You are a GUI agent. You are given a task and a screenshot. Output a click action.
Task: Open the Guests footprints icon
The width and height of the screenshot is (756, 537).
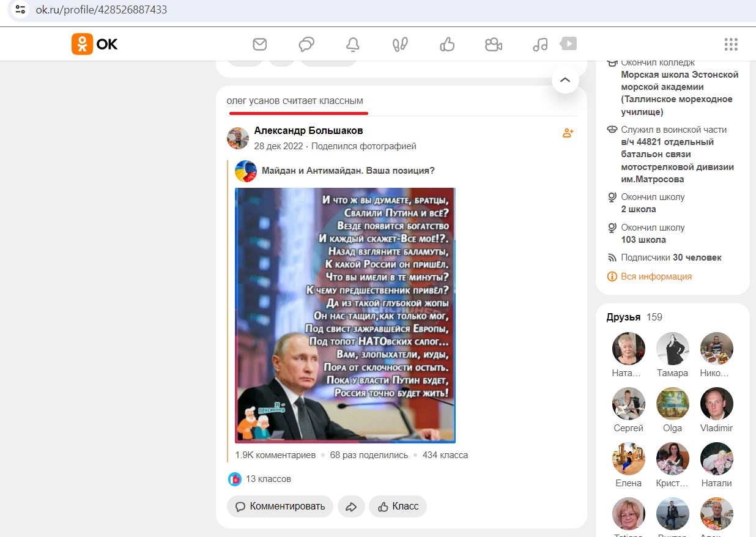(x=400, y=44)
